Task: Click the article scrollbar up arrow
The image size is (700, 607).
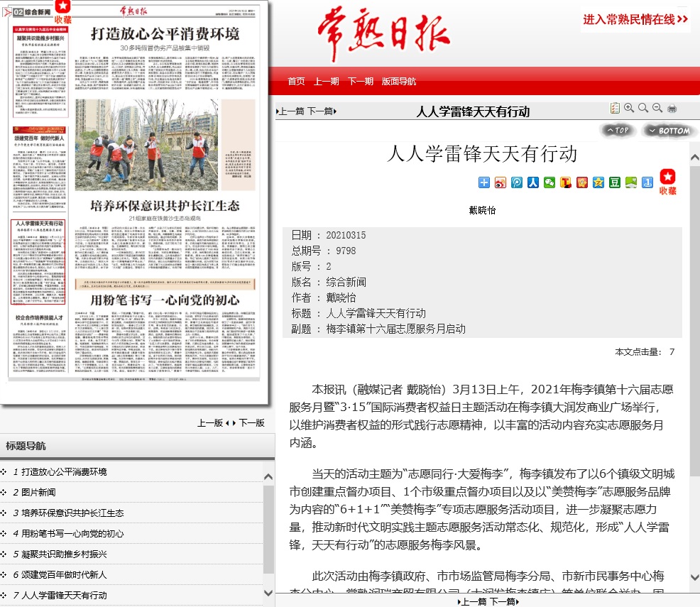Action: click(x=694, y=157)
